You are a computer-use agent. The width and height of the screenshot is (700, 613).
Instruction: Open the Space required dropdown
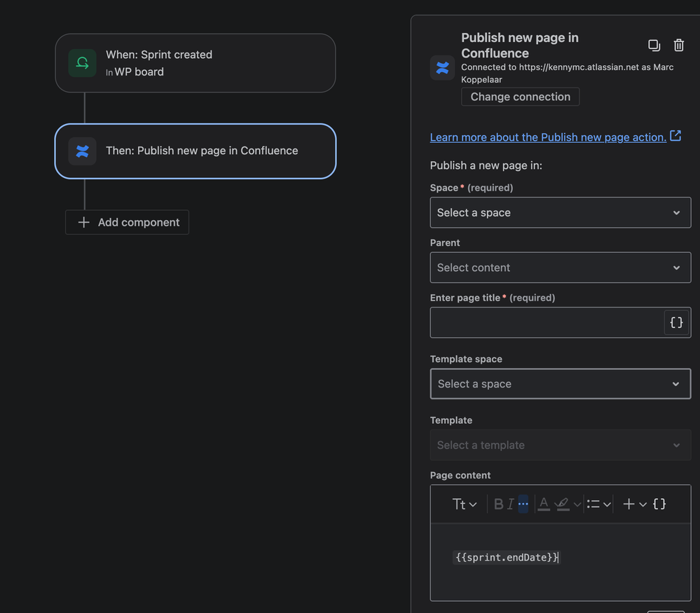tap(561, 212)
